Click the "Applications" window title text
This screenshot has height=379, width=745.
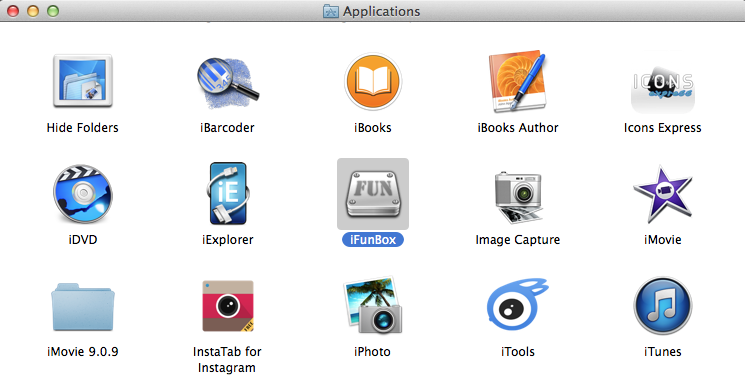(x=382, y=11)
